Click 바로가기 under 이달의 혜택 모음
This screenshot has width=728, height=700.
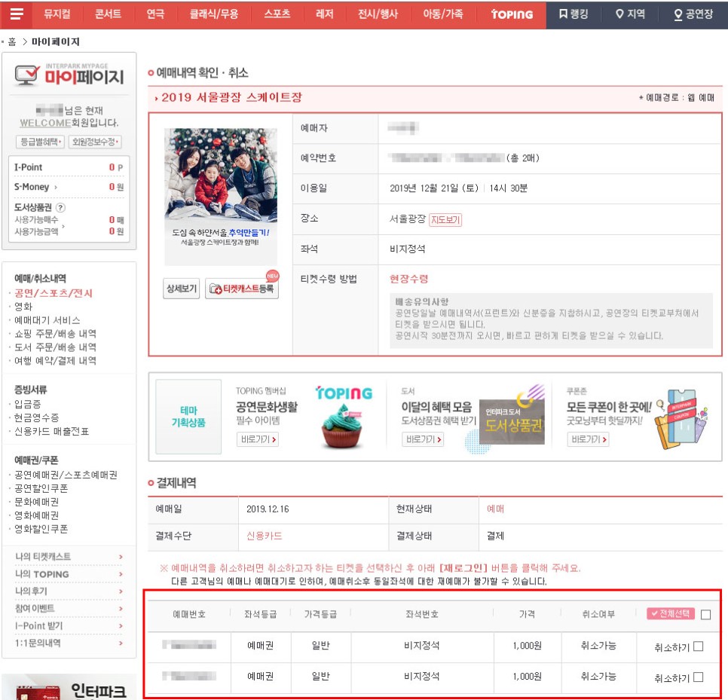(x=423, y=439)
